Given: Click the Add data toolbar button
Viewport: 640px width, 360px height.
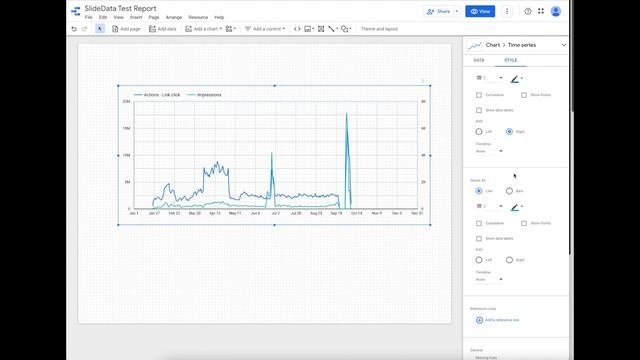Looking at the screenshot, I should tap(163, 29).
